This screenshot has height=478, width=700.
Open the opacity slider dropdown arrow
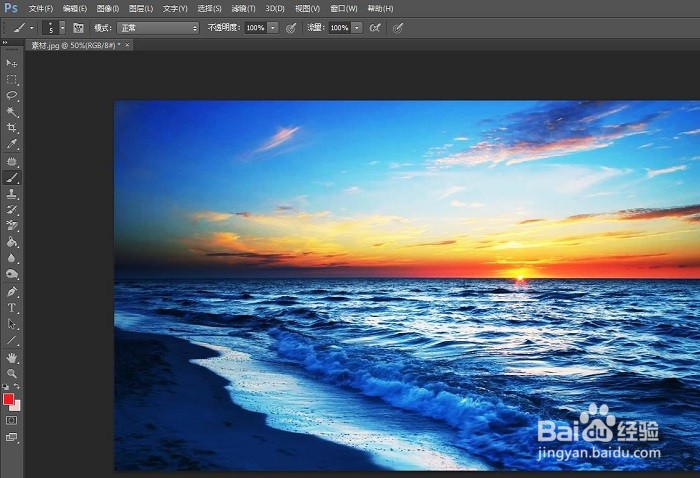[x=273, y=28]
